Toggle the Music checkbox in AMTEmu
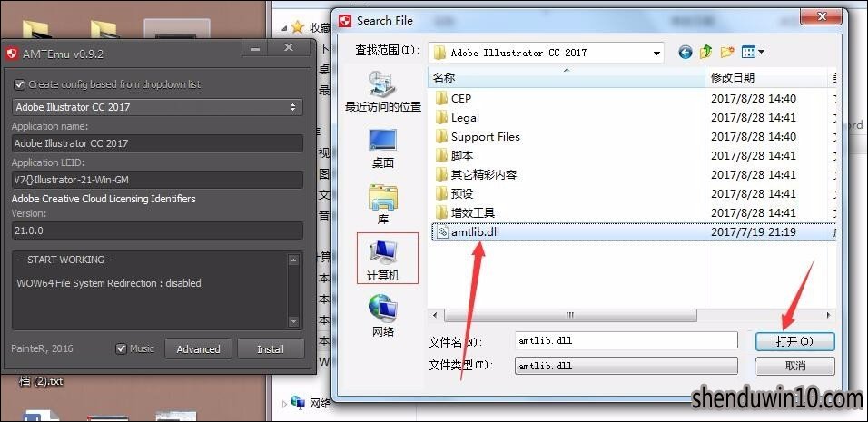 click(122, 349)
